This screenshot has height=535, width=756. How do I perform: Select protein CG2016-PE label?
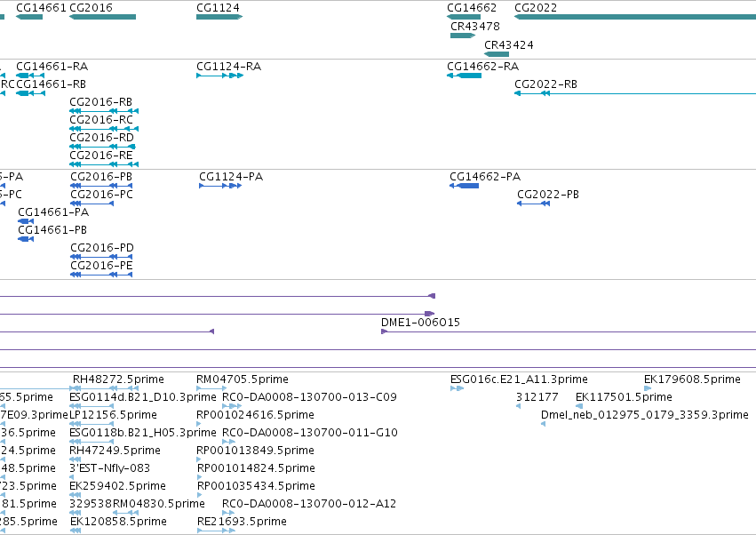coord(101,266)
